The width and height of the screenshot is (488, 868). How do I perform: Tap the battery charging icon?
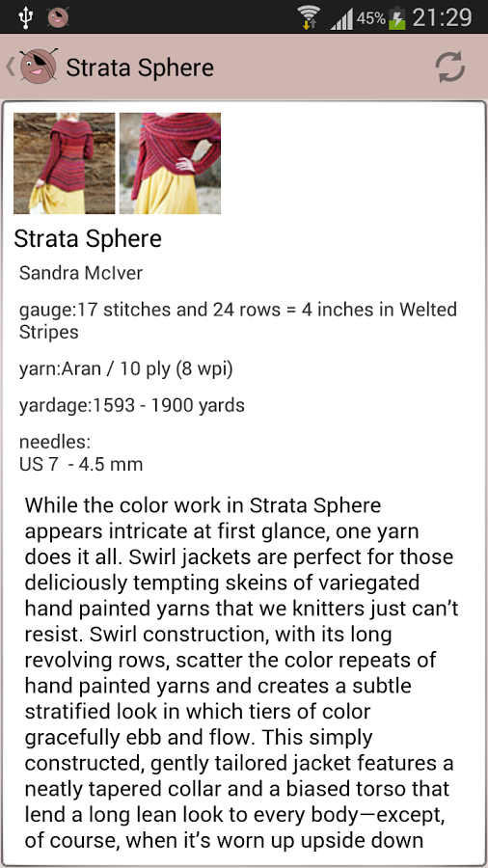click(396, 17)
